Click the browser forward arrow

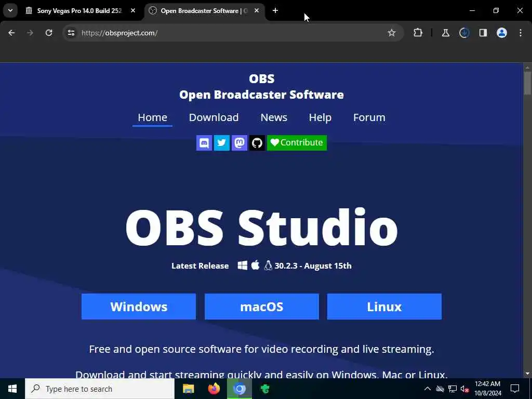(x=30, y=33)
